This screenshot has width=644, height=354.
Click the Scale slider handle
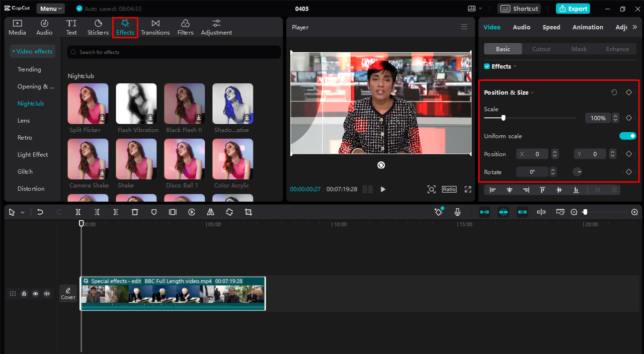tap(503, 118)
